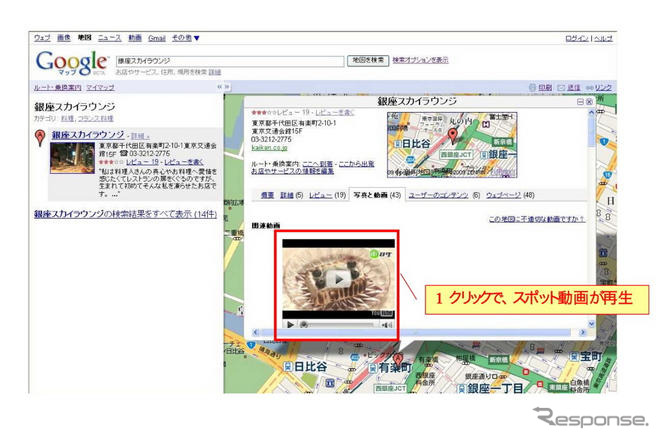Viewport: 660px width, 439px height.
Task: Open the kaikan.co.jp website link
Action: [x=269, y=147]
